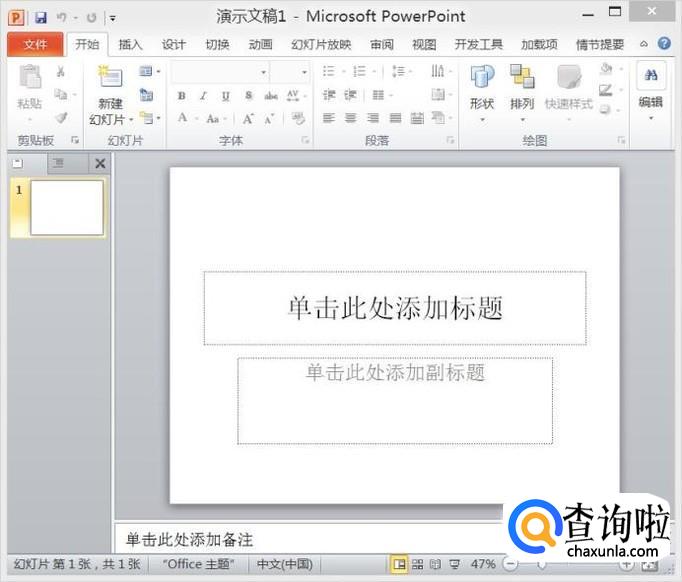Switch to the 设计 tab
This screenshot has height=582, width=682.
[x=174, y=44]
